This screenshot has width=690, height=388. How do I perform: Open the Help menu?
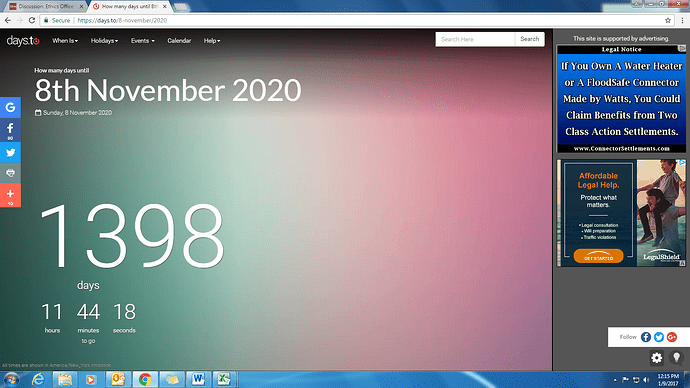click(x=212, y=40)
